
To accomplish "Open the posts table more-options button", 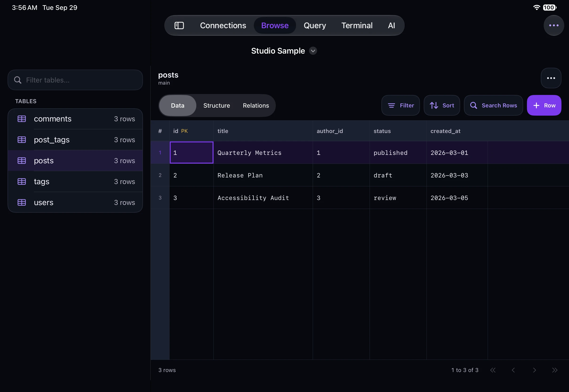I will coord(551,78).
